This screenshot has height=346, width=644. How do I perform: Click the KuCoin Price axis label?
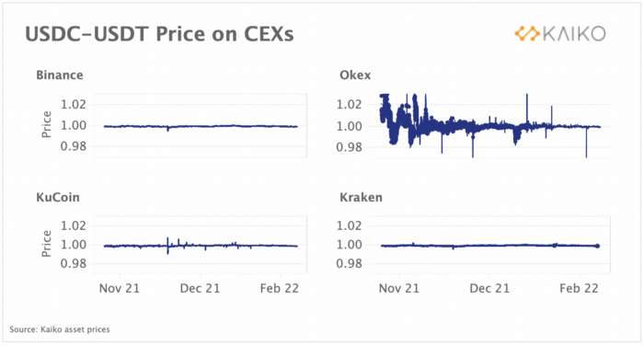click(x=46, y=244)
